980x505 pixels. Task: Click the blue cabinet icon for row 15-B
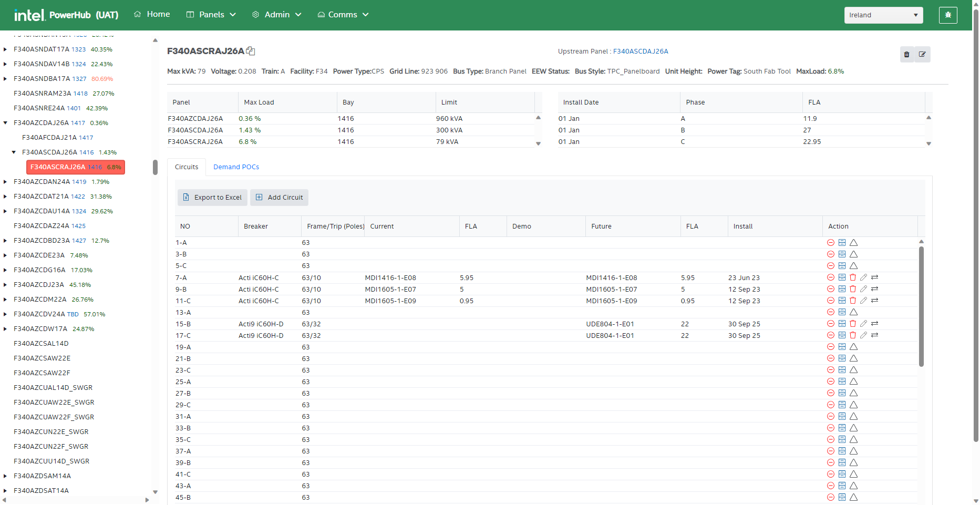[x=842, y=324]
